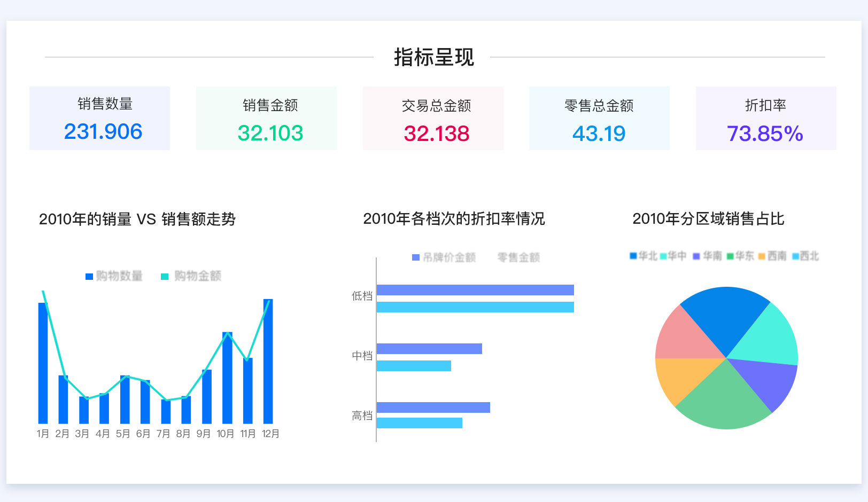Select the 11月 sales bar
This screenshot has height=502, width=868.
click(x=247, y=391)
